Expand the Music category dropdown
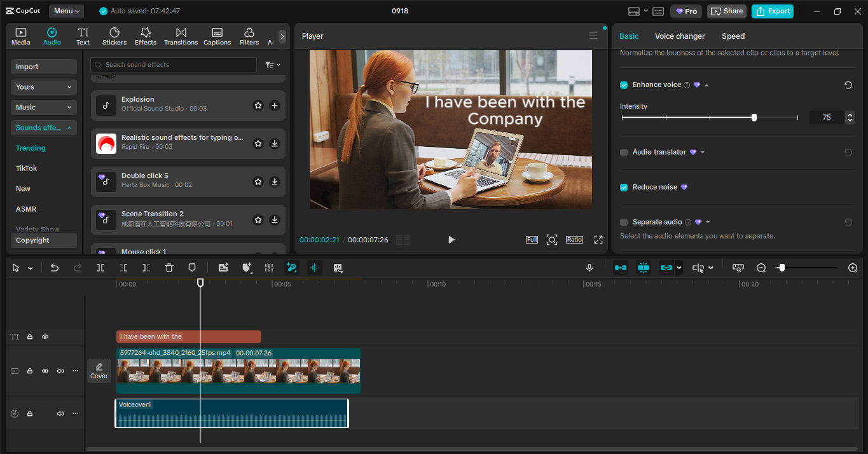 43,107
